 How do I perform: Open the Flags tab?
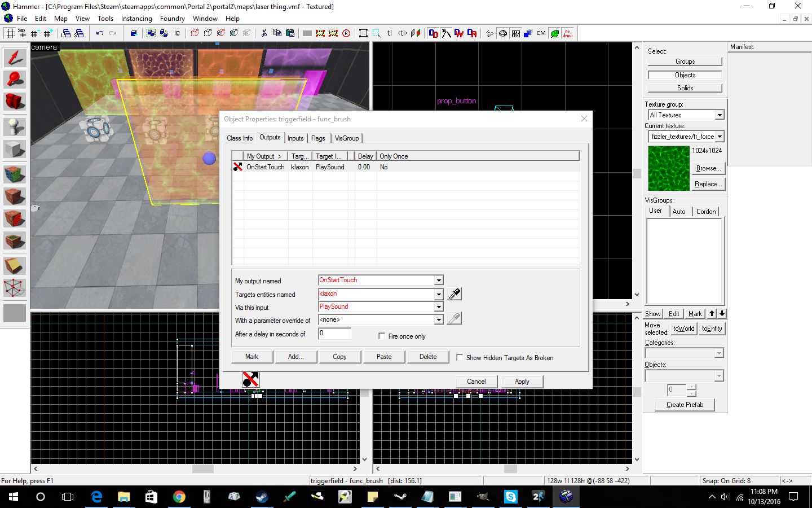coord(318,138)
